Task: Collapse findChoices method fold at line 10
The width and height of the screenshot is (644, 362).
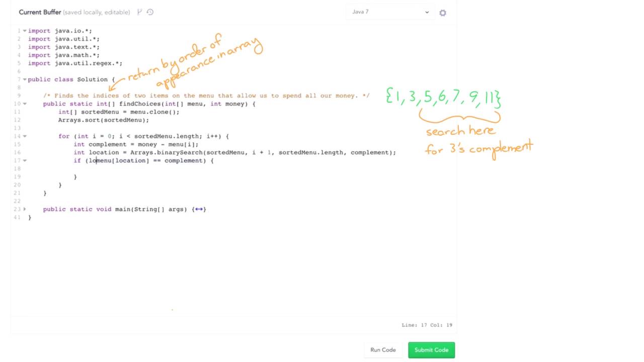Action: tap(25, 104)
